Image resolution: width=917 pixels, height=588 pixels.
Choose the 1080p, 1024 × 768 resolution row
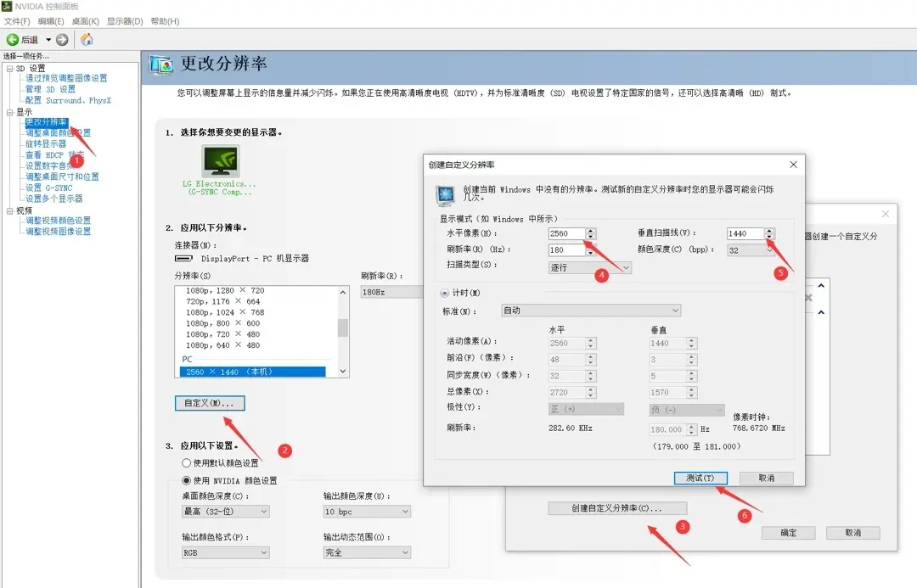(x=225, y=313)
